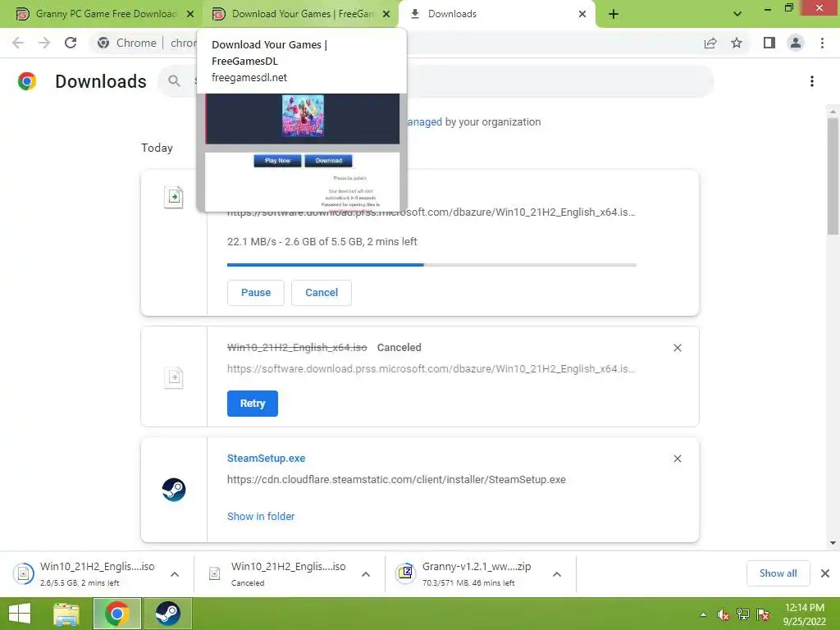Go back using the back arrow

pyautogui.click(x=18, y=43)
